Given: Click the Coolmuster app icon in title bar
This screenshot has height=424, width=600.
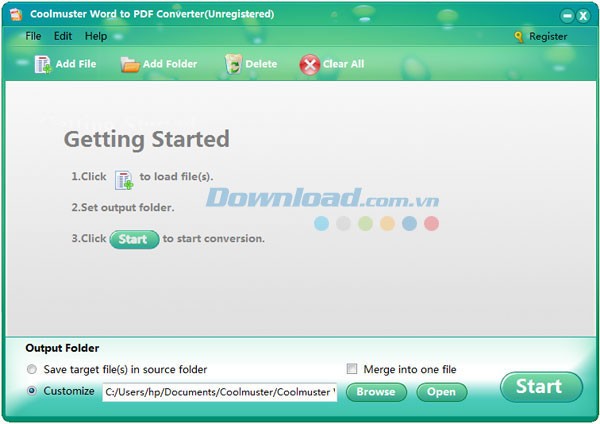Looking at the screenshot, I should click(x=16, y=15).
